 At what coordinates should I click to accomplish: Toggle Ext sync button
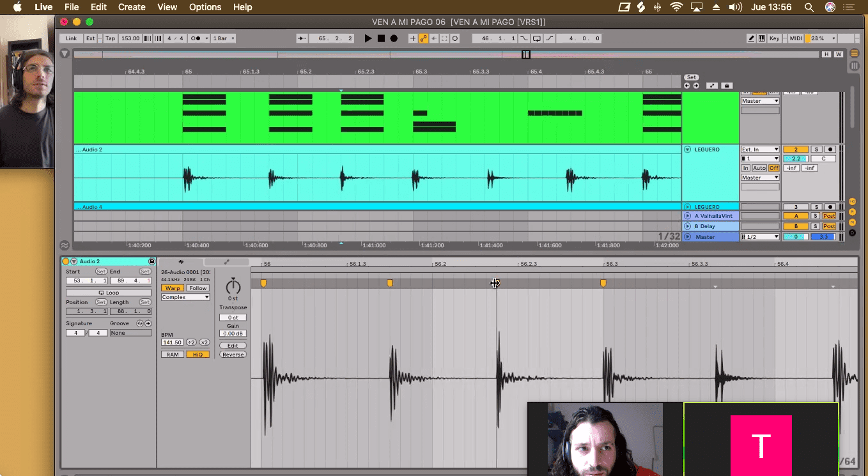pyautogui.click(x=91, y=38)
